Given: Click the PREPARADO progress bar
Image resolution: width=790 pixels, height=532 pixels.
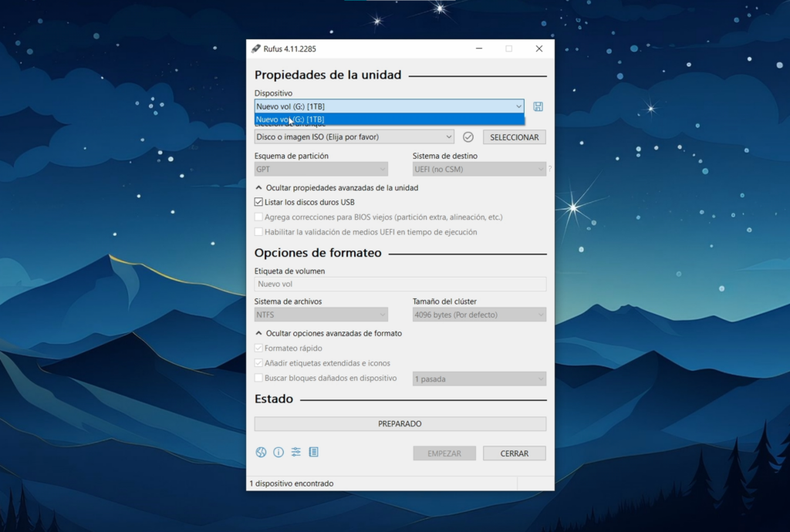Looking at the screenshot, I should click(x=400, y=424).
